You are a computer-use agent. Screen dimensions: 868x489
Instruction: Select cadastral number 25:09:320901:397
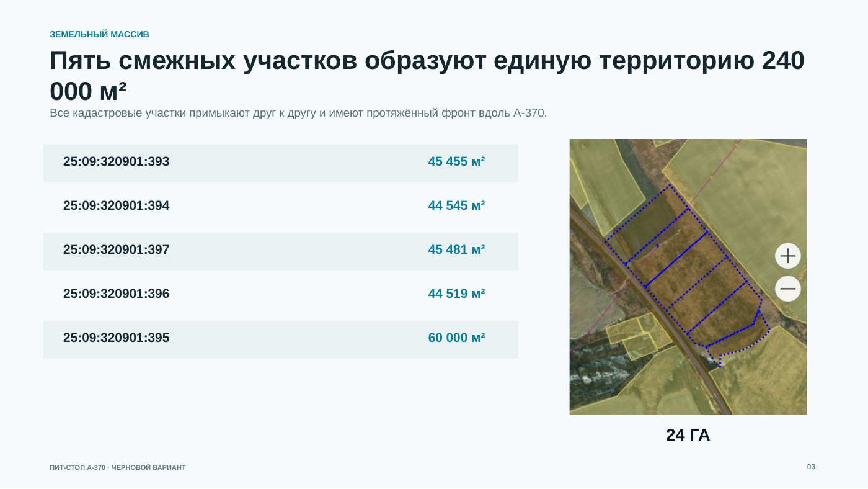[116, 250]
